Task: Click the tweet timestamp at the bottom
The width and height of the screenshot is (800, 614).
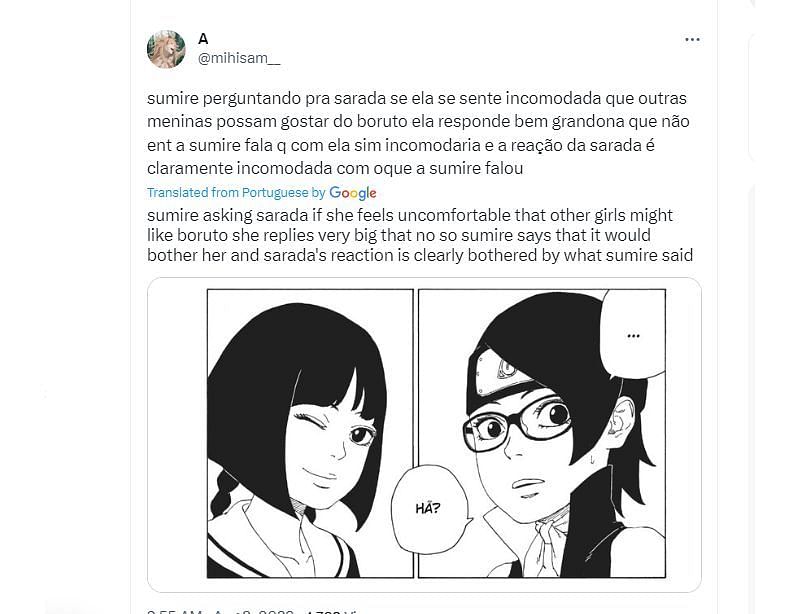Action: (177, 611)
